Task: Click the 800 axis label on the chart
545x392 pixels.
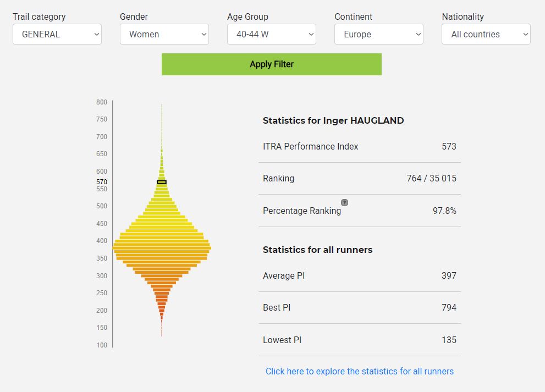Action: (102, 102)
